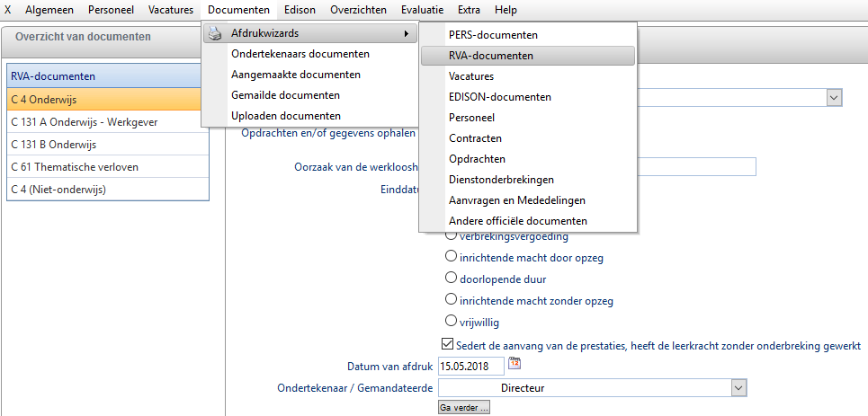Expand the Afdrukwizards submenu arrow
Image resolution: width=868 pixels, height=416 pixels.
click(407, 34)
